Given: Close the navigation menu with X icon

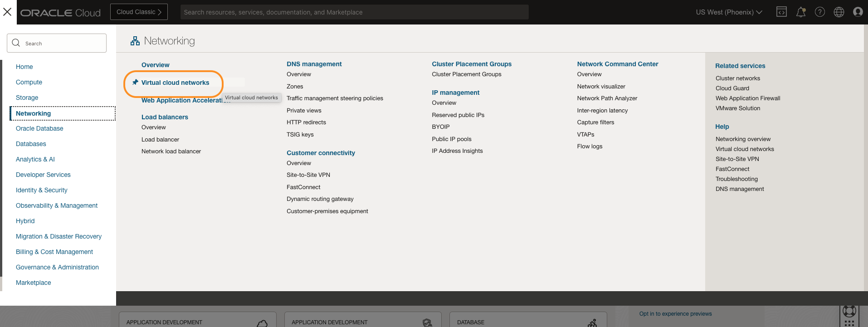Looking at the screenshot, I should coord(7,12).
